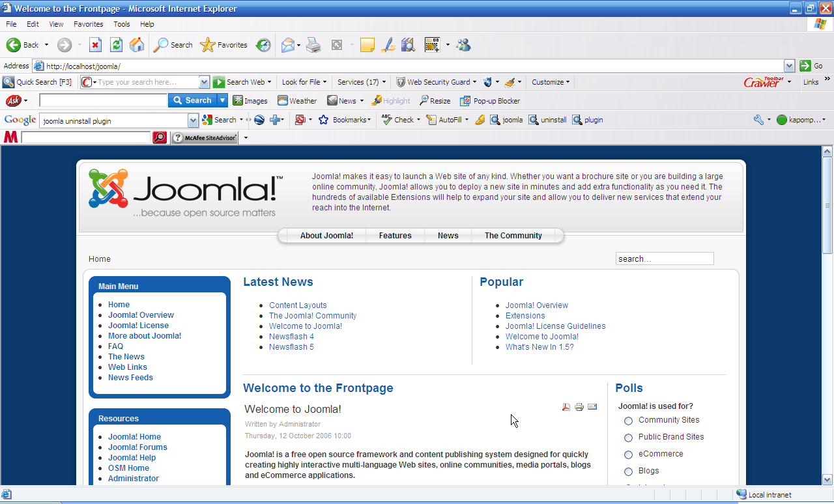Screen dimensions: 834x504
Task: Open the History clock icon
Action: pyautogui.click(x=263, y=45)
